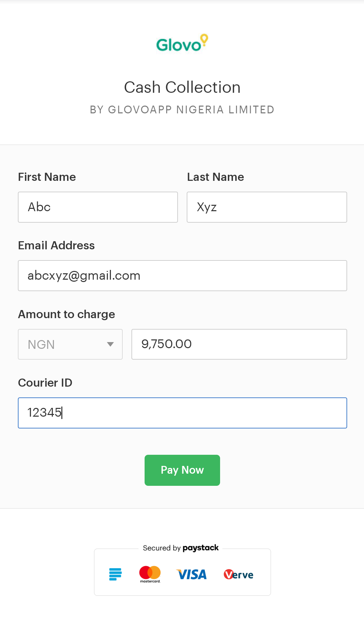
Task: Click the Glovo logo
Action: (182, 43)
